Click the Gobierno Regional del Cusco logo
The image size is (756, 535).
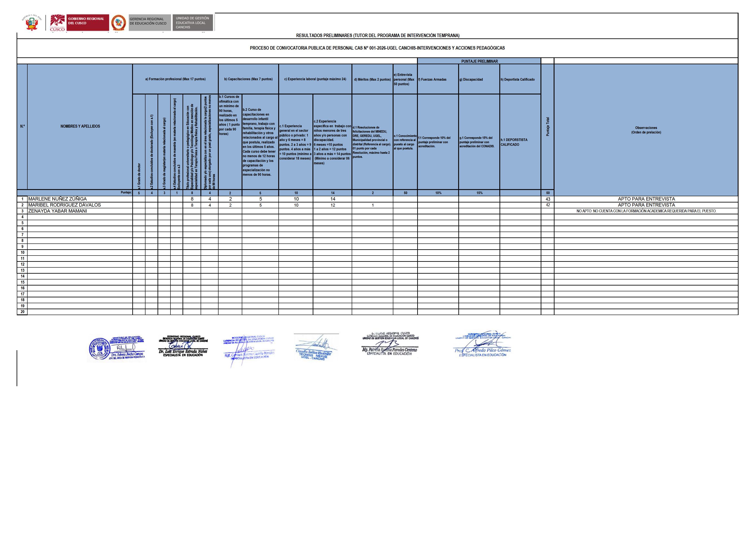point(79,23)
